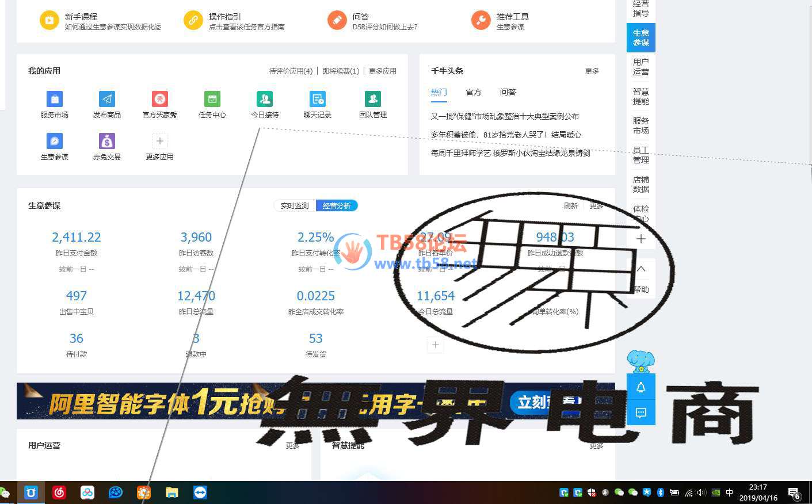Open the 服务市场 app icon
Screen dimensions: 812x504
pos(55,99)
